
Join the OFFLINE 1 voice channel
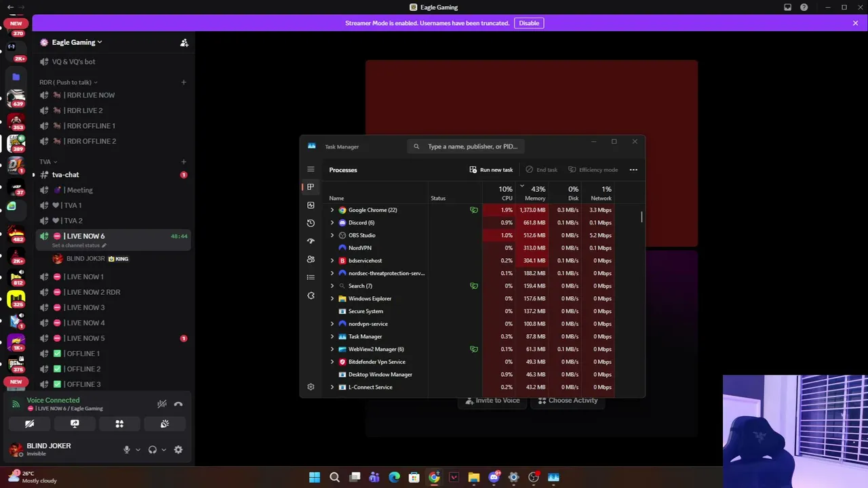[113, 353]
